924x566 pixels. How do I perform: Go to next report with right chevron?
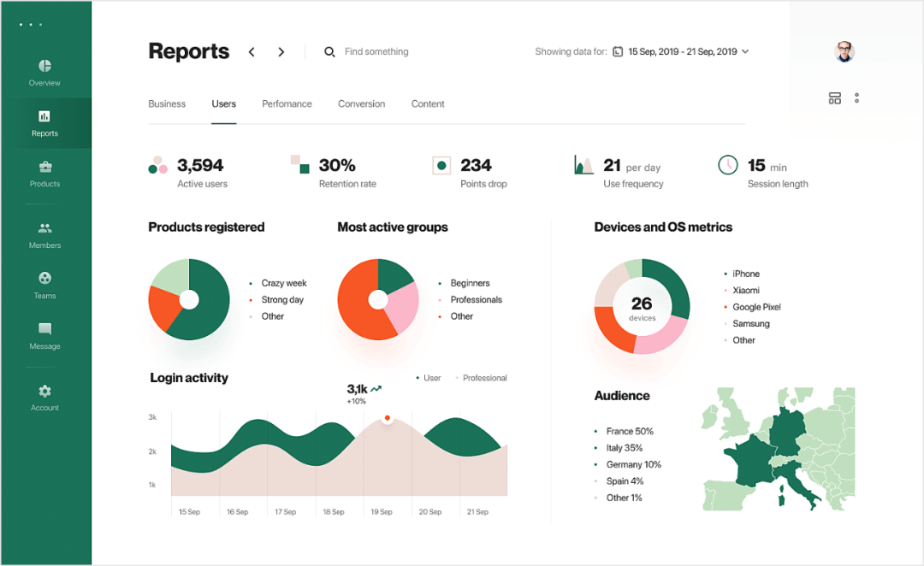[281, 52]
